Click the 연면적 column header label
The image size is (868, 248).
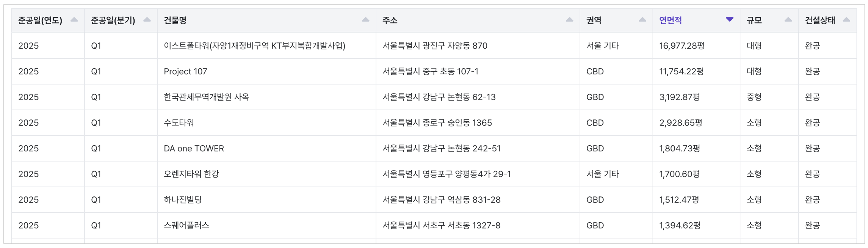pos(670,20)
